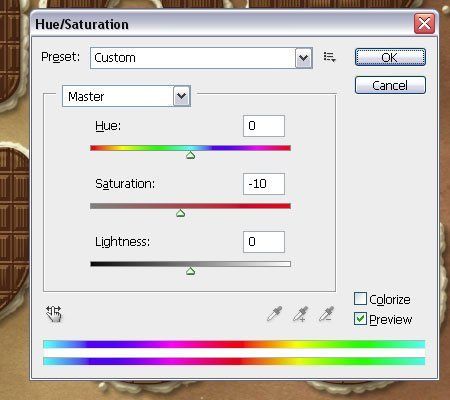Click the Lightness slider handle
450x400 pixels.
pos(190,271)
